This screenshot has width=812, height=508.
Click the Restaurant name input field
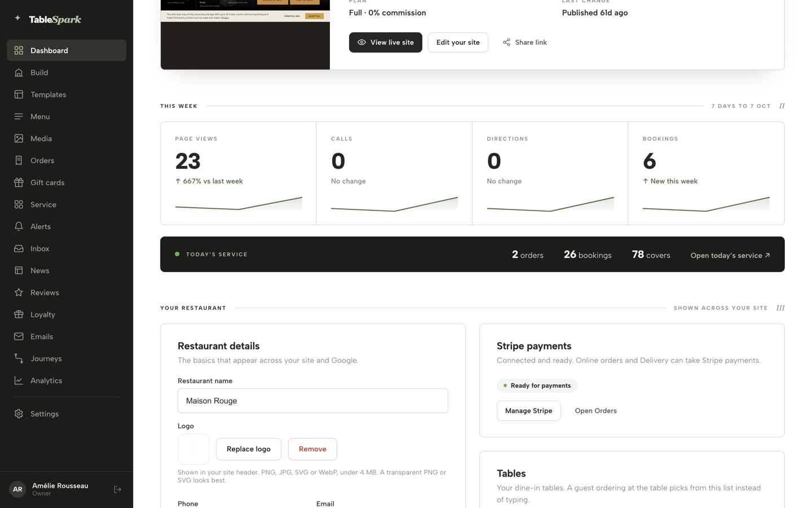313,401
